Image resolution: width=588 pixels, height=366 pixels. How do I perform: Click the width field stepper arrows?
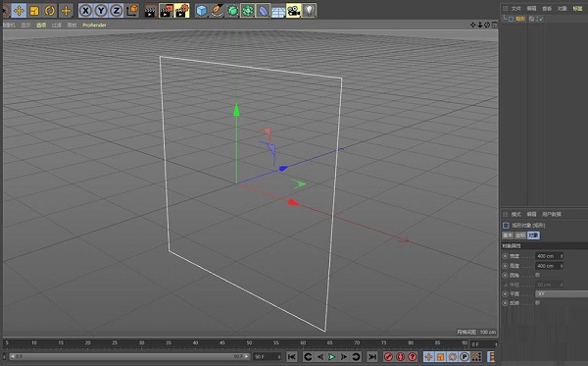(x=562, y=256)
